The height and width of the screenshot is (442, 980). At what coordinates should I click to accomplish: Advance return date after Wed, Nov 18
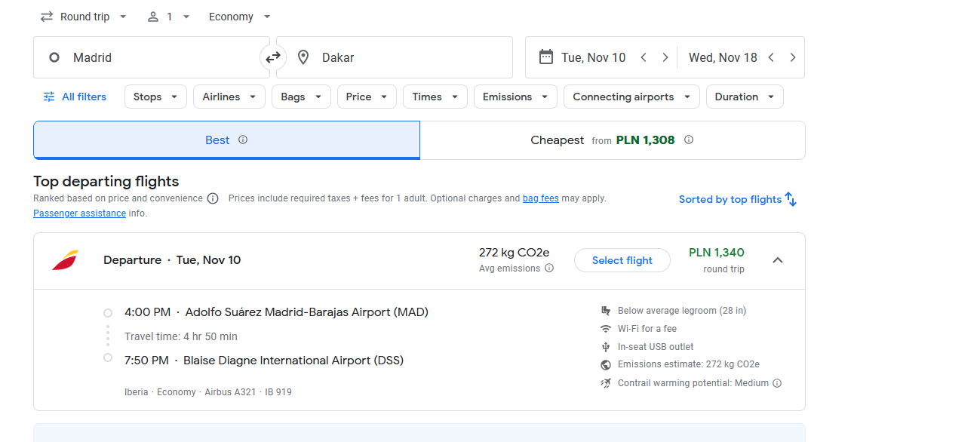(792, 57)
